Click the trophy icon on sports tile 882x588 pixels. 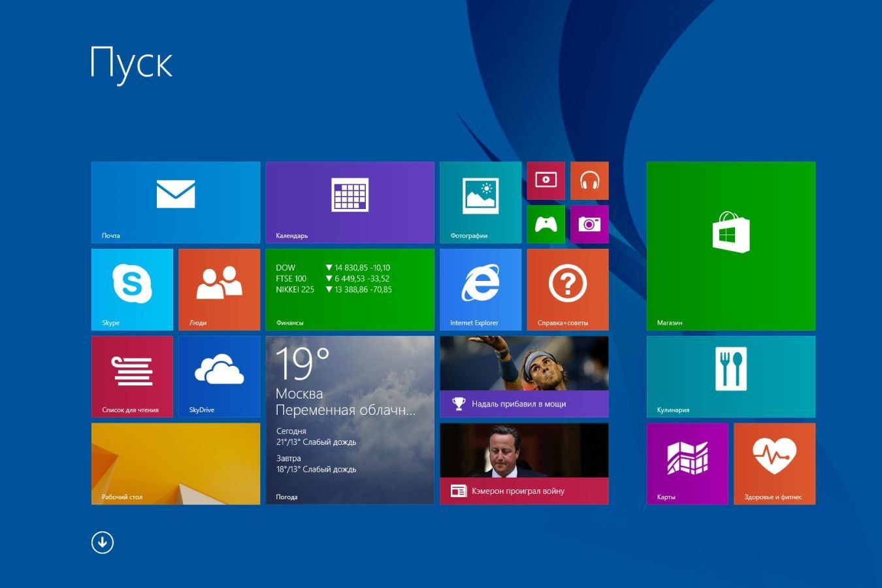[x=459, y=404]
